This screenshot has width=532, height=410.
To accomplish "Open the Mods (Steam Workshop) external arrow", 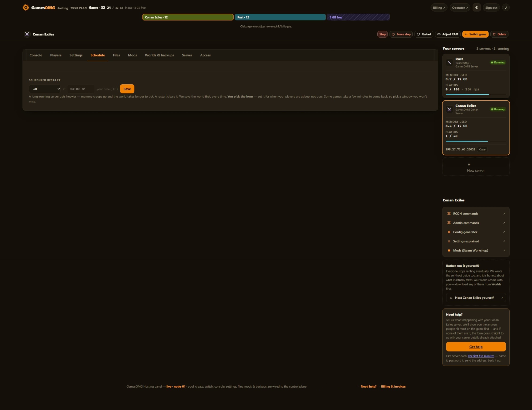I will coord(504,250).
